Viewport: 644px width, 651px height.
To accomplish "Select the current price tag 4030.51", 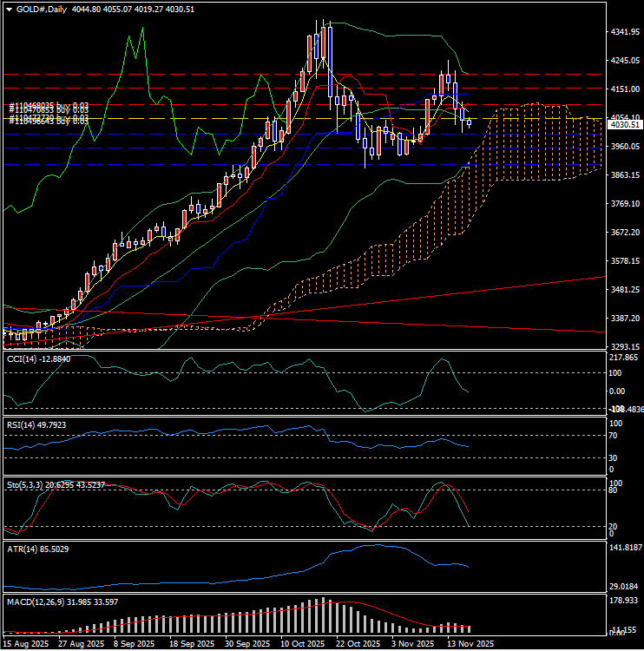I will coord(624,125).
